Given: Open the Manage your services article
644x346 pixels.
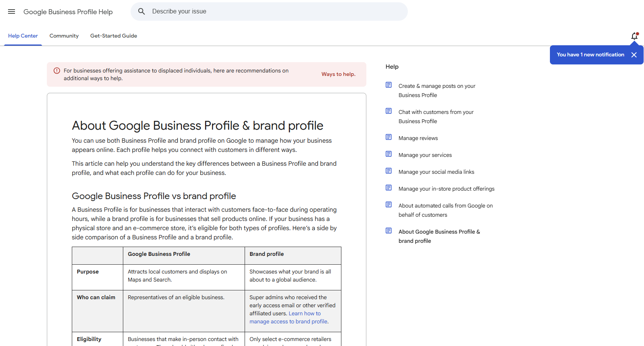Looking at the screenshot, I should coord(425,155).
